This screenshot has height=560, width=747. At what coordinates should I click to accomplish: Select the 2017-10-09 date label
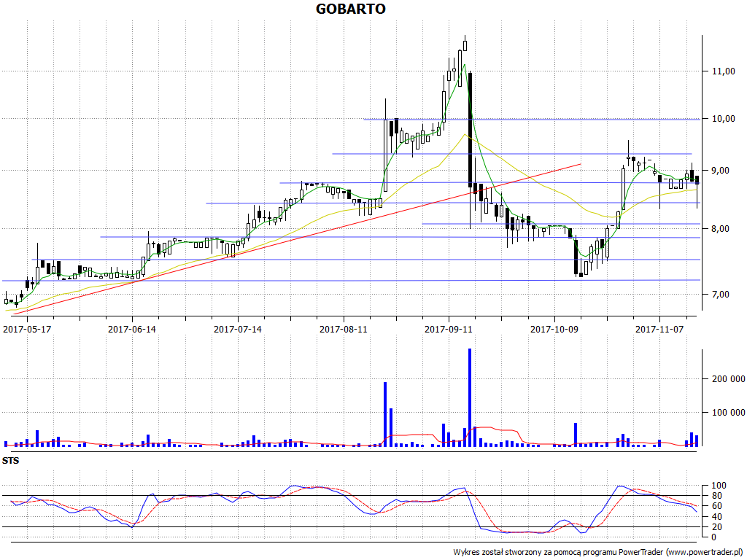(x=554, y=329)
